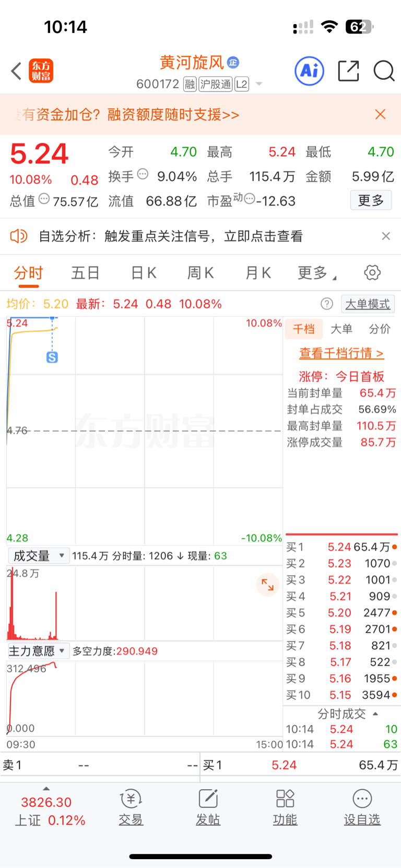Tap the 设自选 watchlist icon
The width and height of the screenshot is (401, 868).
click(362, 808)
